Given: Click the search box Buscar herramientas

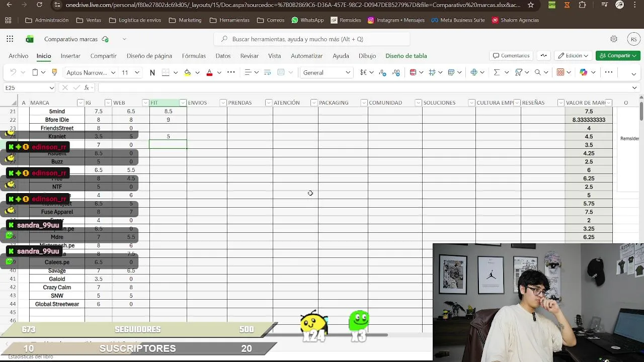Looking at the screenshot, I should (x=312, y=39).
